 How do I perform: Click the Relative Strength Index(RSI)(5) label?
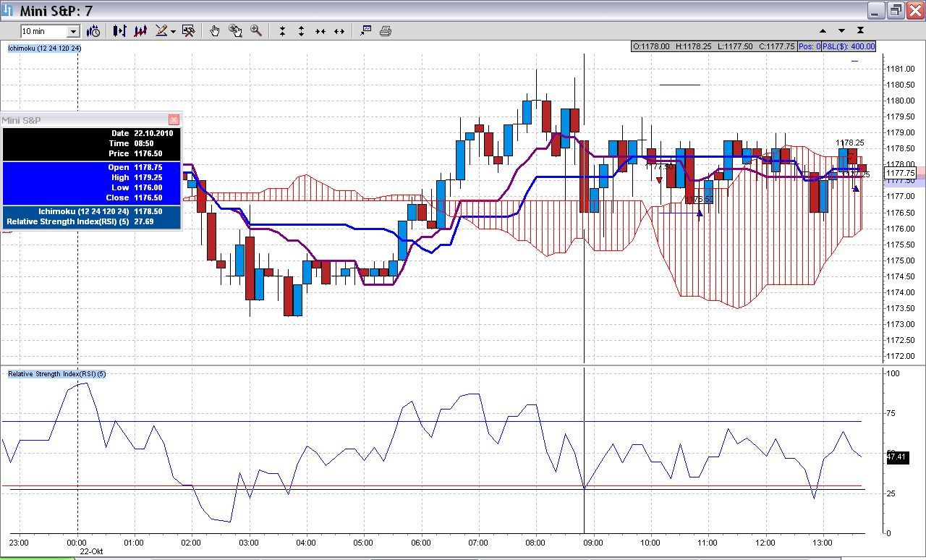coord(57,374)
